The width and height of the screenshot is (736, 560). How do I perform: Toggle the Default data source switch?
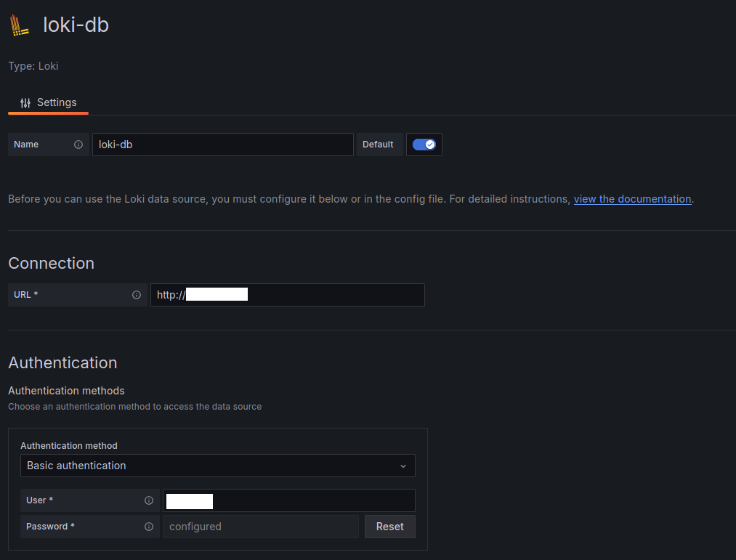coord(424,144)
